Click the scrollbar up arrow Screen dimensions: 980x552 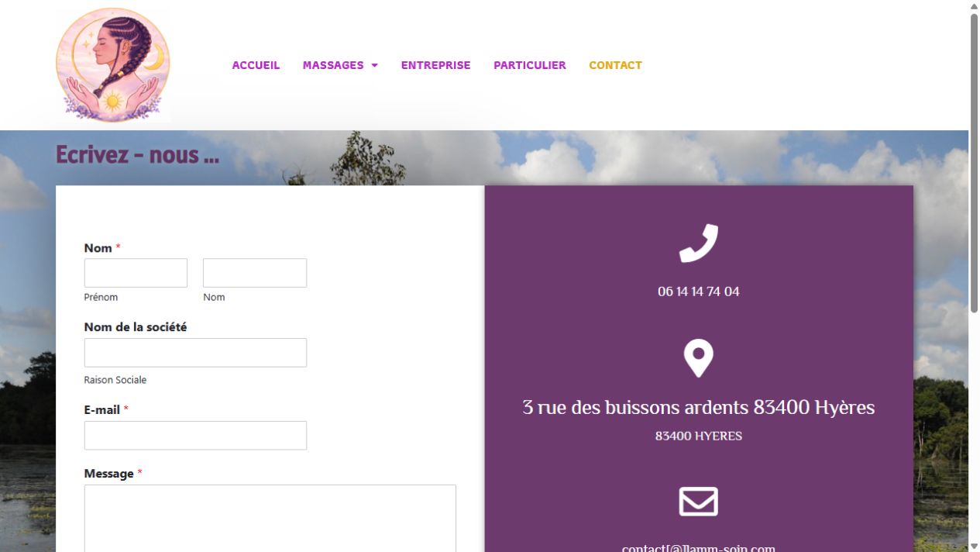tap(974, 6)
